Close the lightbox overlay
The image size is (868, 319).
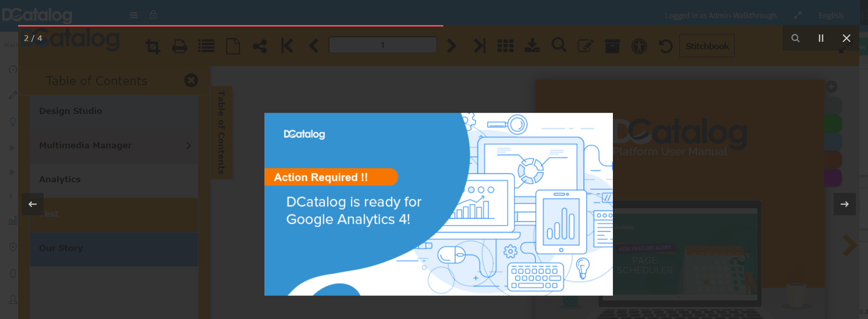847,38
